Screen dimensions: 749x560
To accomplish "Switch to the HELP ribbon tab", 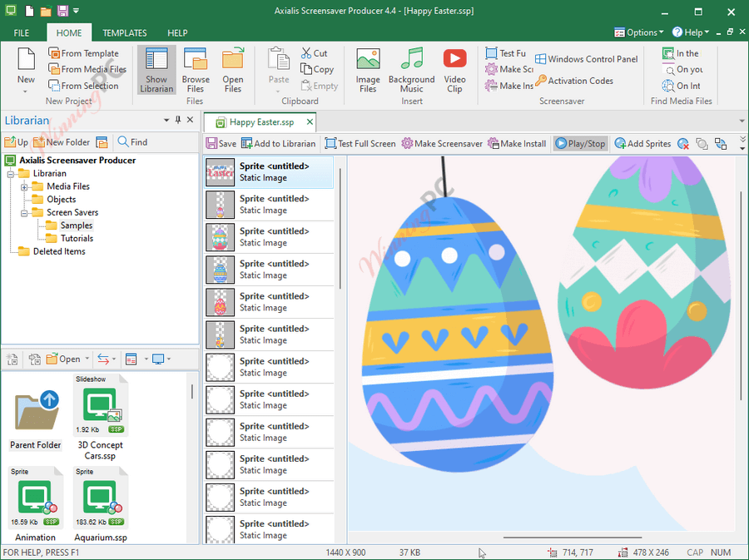I will tap(177, 33).
